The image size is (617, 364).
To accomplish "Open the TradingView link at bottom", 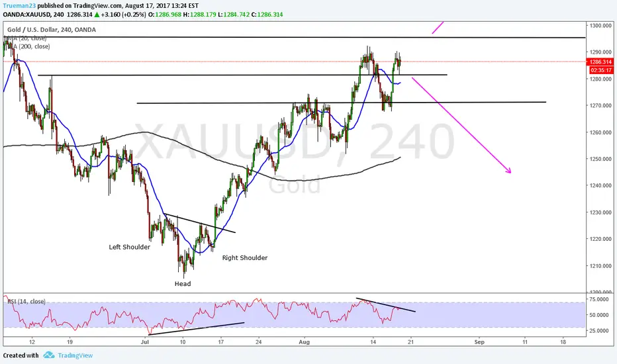I will pos(75,355).
